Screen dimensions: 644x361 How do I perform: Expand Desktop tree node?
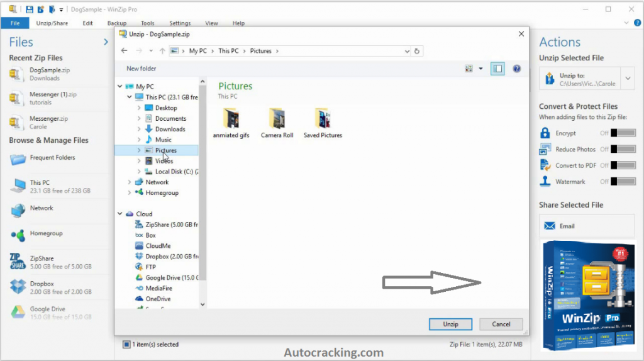[x=139, y=108]
